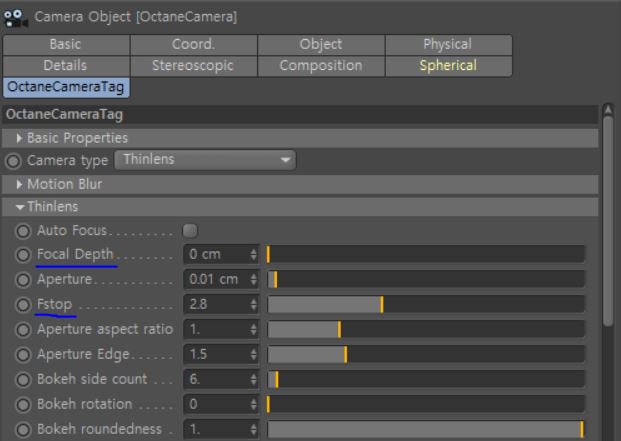Click the Focal Depth slider bar
Screen dimensions: 621x441
[x=426, y=254]
